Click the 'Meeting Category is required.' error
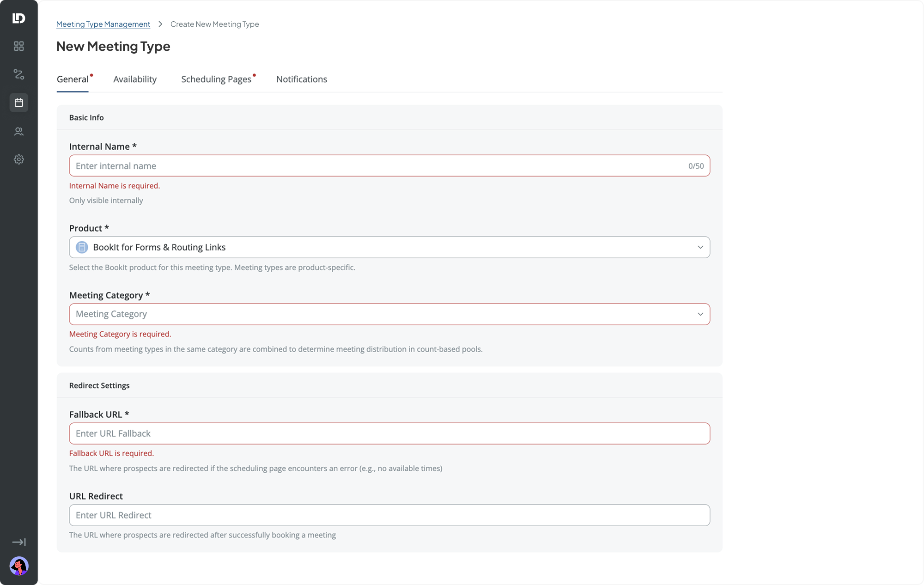Image resolution: width=924 pixels, height=585 pixels. point(120,334)
